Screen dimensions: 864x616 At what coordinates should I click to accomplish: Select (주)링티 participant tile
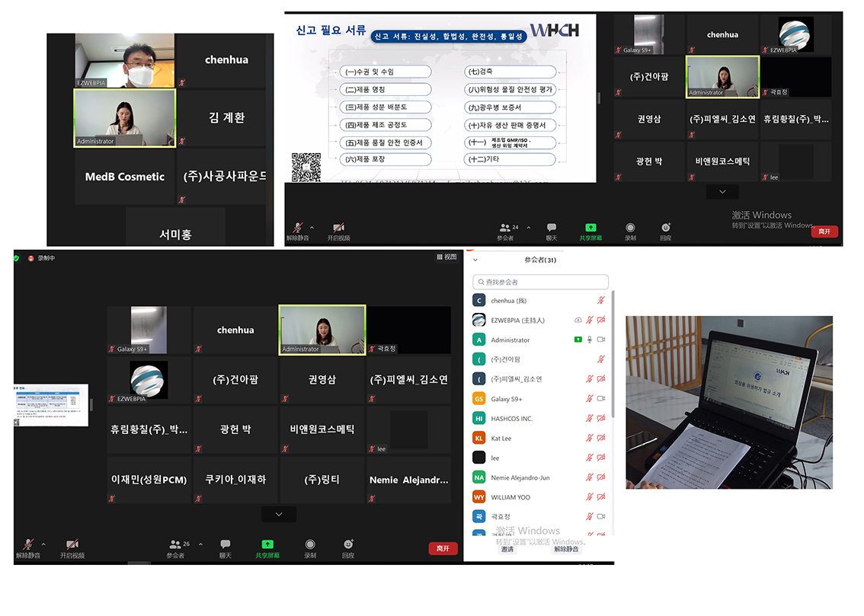coord(322,480)
